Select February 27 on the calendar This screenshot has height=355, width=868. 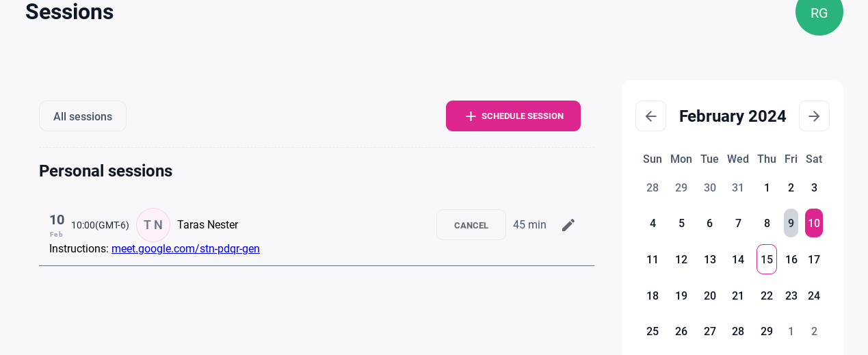pos(710,331)
